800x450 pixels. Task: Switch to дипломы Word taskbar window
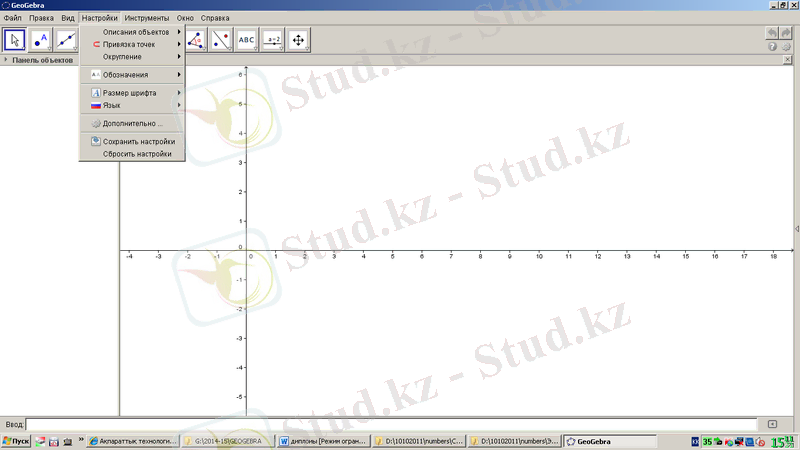323,441
